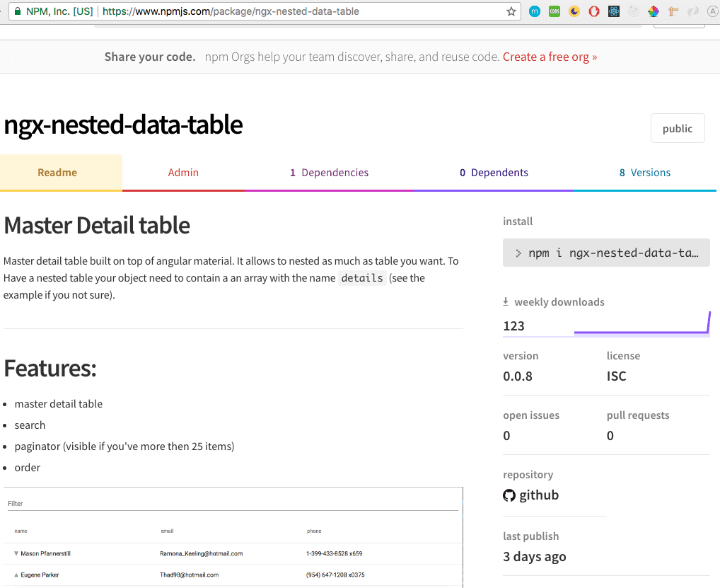The height and width of the screenshot is (588, 720).
Task: Click the weekly downloads arrow icon
Action: coord(506,302)
